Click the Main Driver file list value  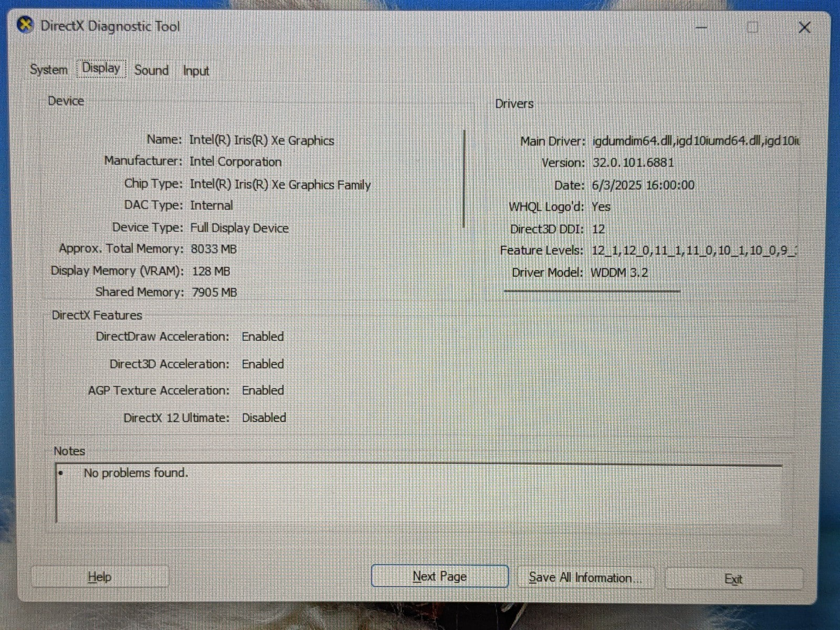point(695,141)
